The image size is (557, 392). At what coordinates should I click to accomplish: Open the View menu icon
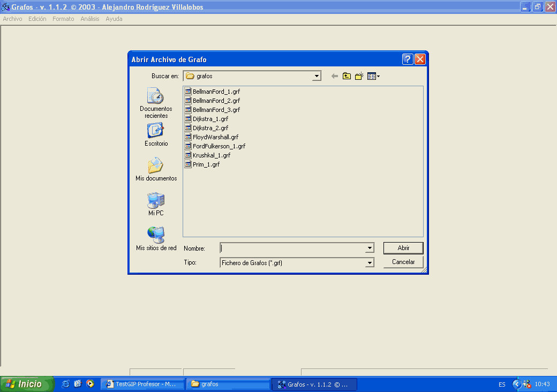click(373, 76)
